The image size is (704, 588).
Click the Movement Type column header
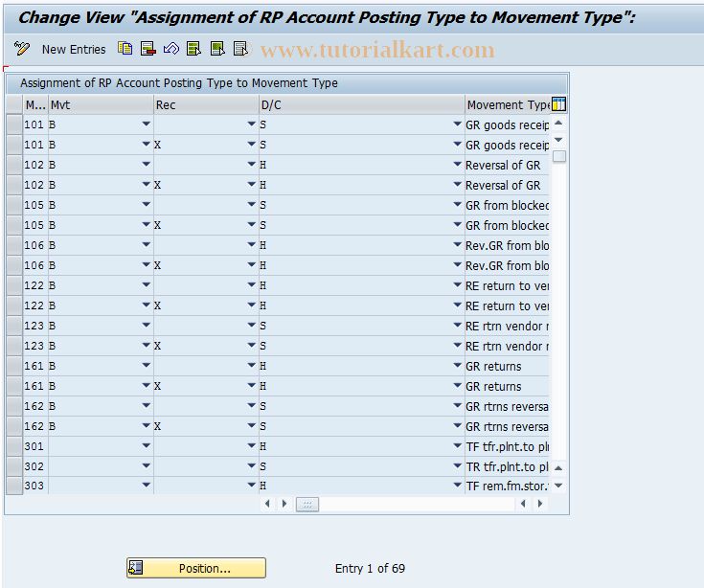click(508, 104)
